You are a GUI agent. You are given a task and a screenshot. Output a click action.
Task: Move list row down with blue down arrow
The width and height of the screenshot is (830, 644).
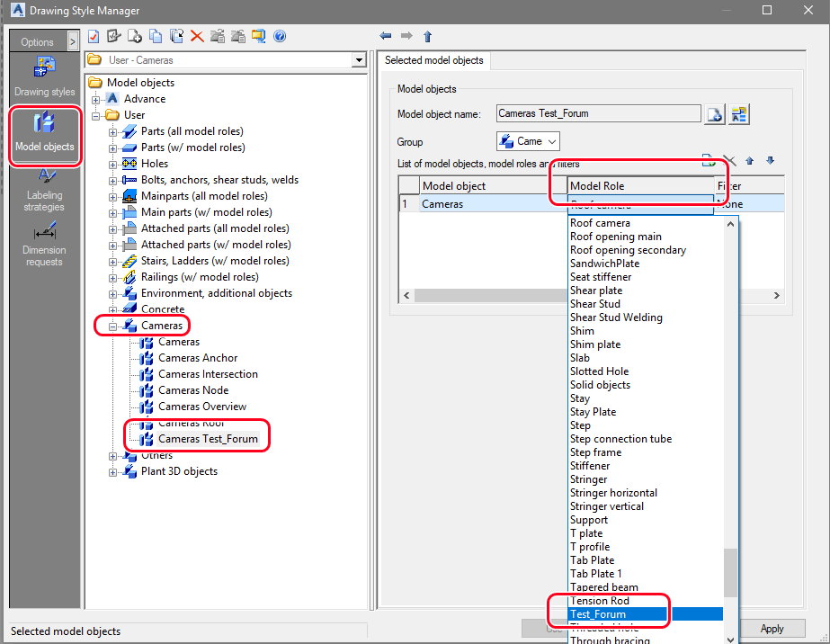pyautogui.click(x=770, y=160)
